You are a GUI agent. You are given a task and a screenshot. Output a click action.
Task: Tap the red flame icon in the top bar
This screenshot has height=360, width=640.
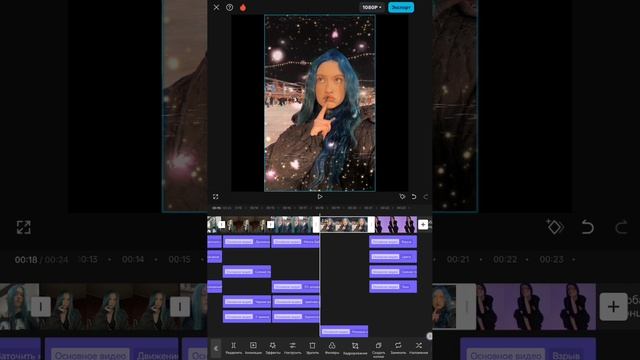click(243, 7)
